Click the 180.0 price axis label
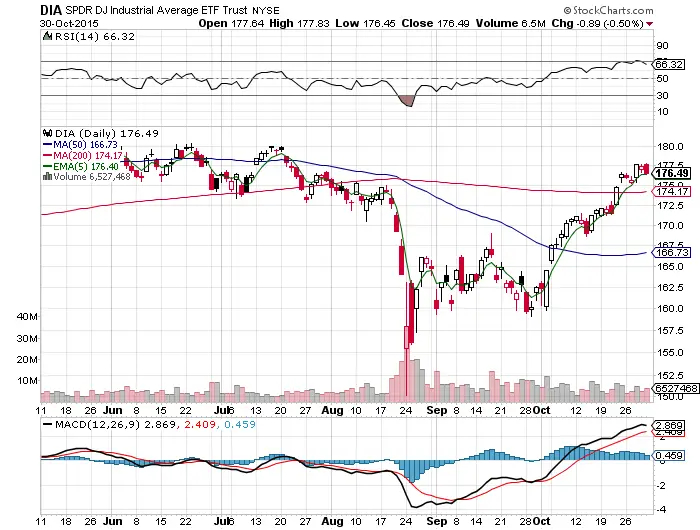 pyautogui.click(x=670, y=146)
